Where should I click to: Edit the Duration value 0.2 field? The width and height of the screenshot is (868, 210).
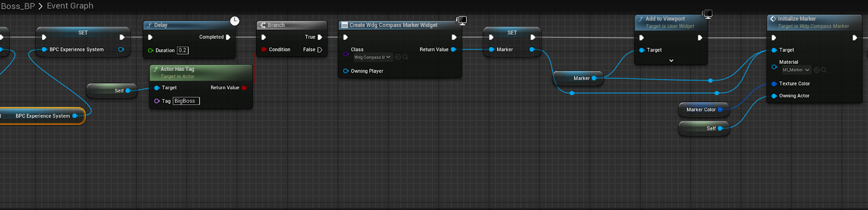point(183,50)
